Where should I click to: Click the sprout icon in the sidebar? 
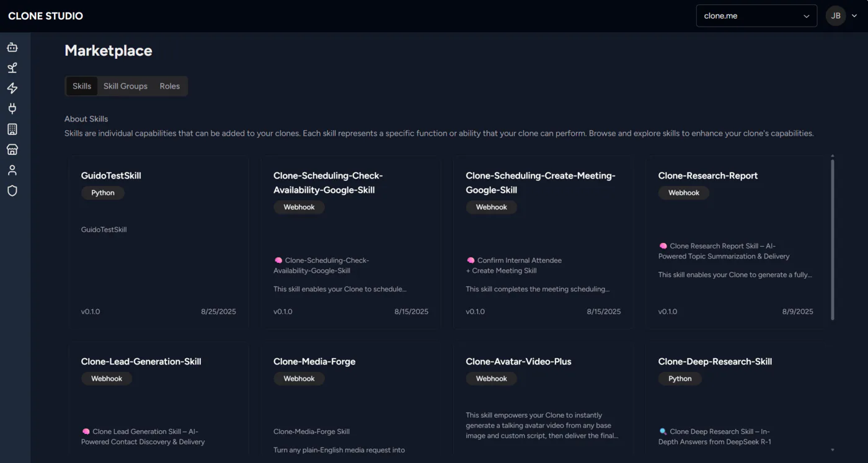tap(12, 68)
